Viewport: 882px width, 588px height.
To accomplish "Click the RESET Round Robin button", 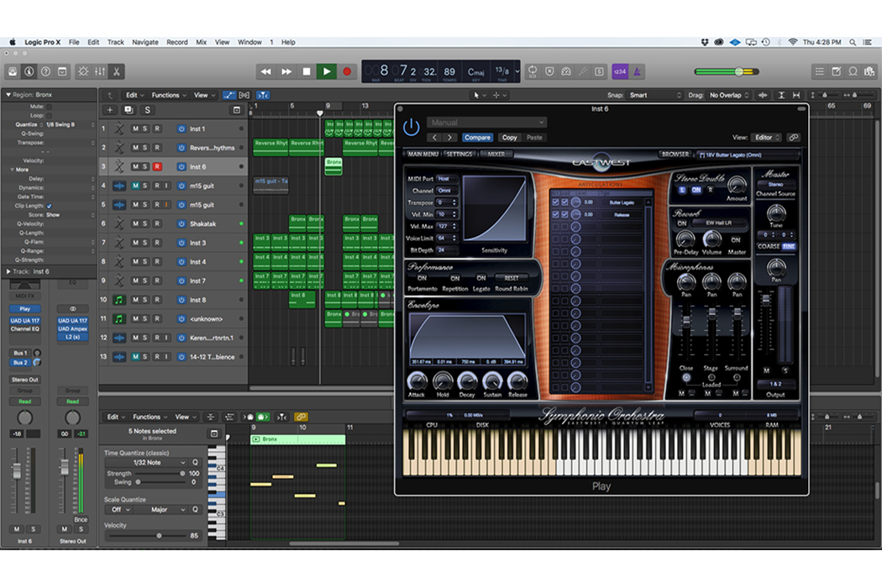I will click(512, 278).
